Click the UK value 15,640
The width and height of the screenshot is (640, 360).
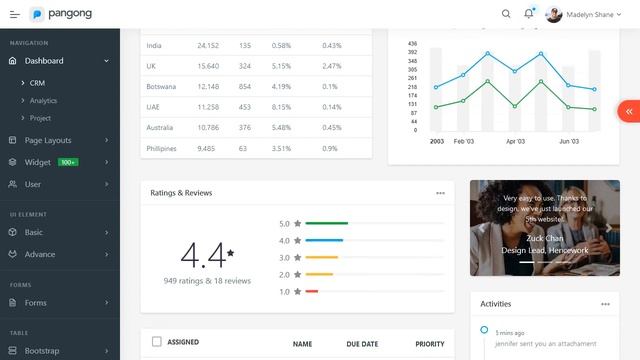(208, 66)
